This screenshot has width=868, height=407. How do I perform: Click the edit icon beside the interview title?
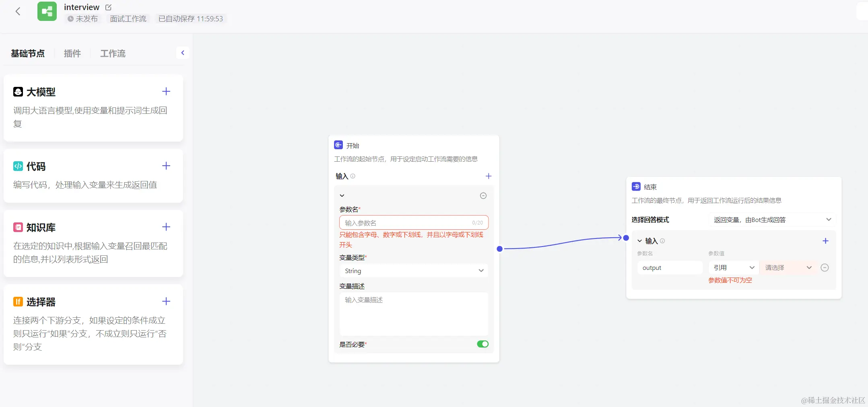[108, 7]
